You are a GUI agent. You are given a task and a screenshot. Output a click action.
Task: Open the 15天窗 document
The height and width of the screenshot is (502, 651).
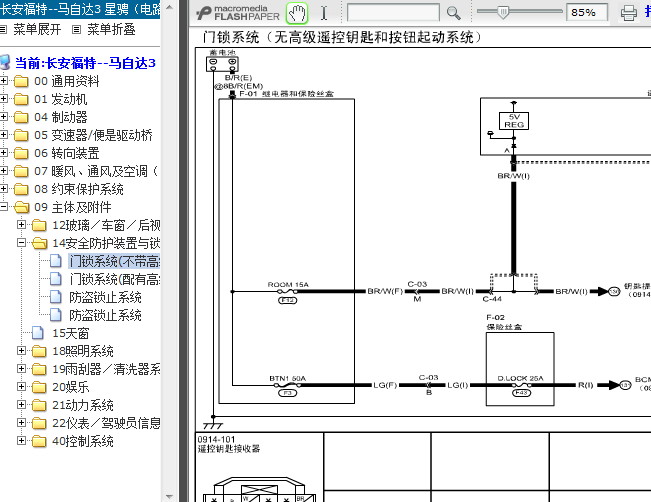coord(71,333)
